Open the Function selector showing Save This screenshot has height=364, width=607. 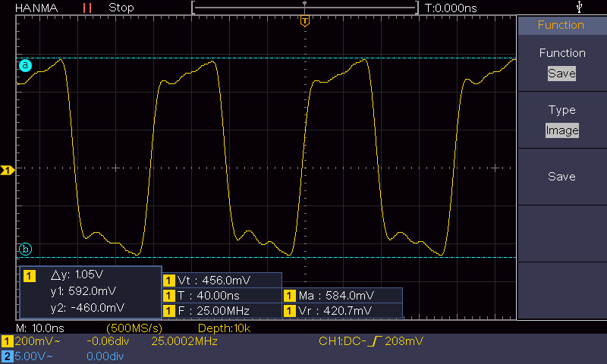point(561,74)
